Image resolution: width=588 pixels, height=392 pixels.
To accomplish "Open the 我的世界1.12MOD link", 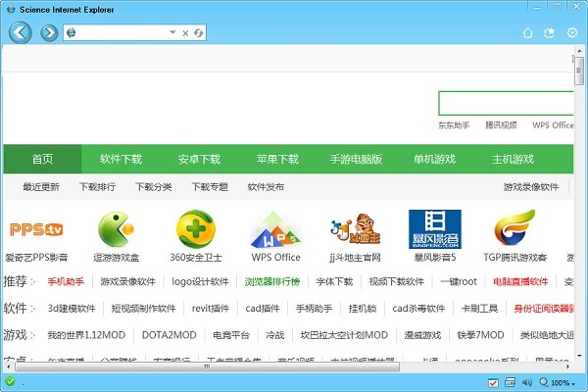I will [86, 335].
